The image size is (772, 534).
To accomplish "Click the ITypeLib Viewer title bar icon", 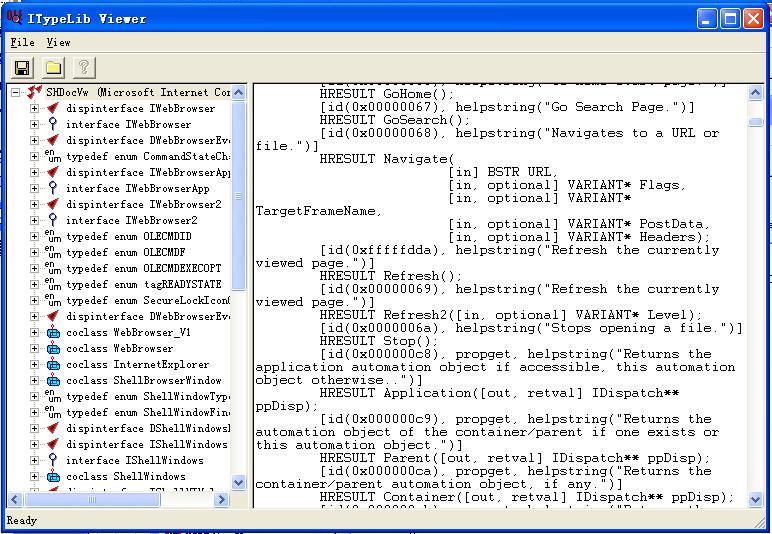I will pyautogui.click(x=14, y=18).
